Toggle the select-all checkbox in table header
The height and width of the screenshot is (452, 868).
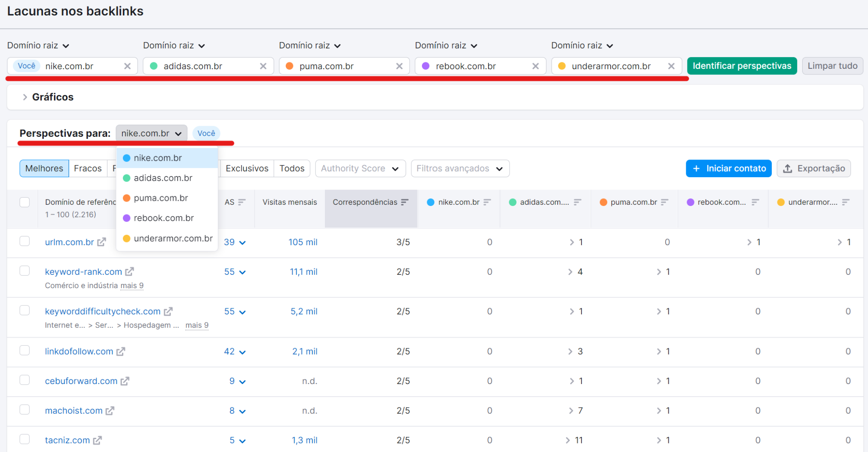[24, 202]
